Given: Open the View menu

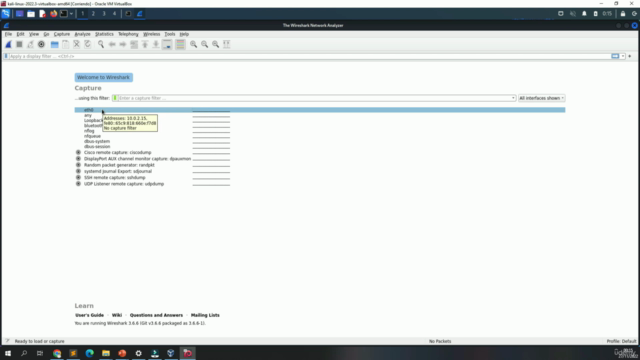Looking at the screenshot, I should 34,34.
